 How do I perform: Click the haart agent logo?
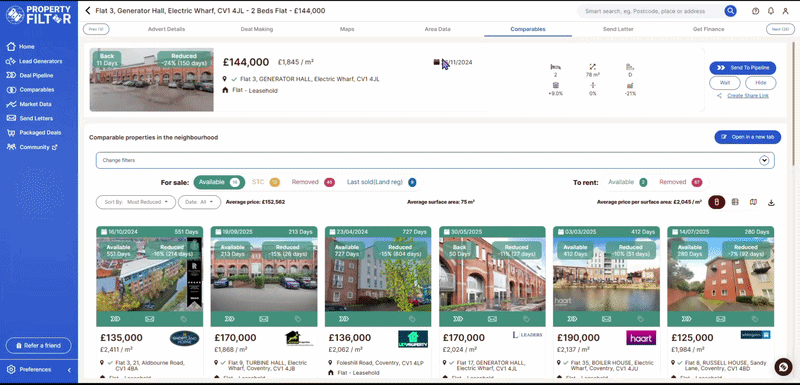pos(641,338)
